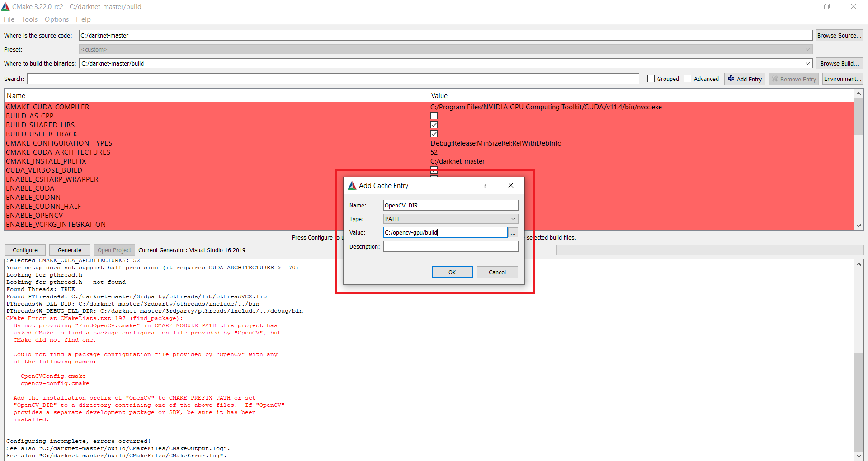The width and height of the screenshot is (868, 461).
Task: Click inside the Description input field
Action: tap(450, 246)
